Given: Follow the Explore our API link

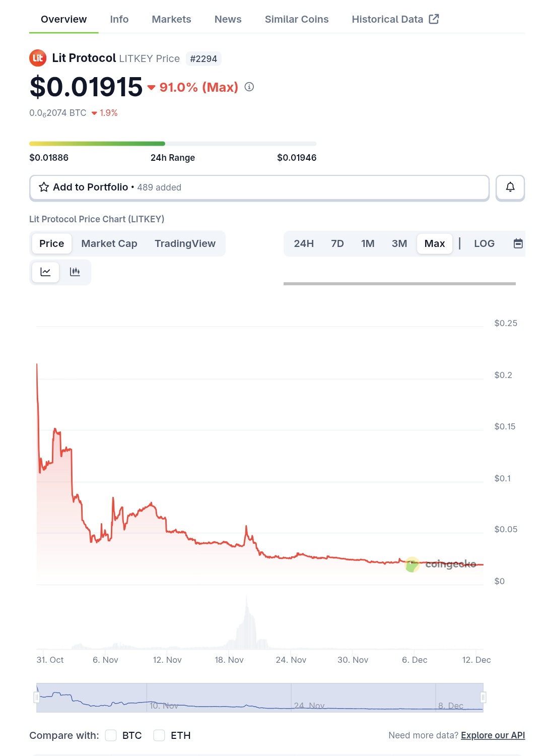Looking at the screenshot, I should 493,735.
